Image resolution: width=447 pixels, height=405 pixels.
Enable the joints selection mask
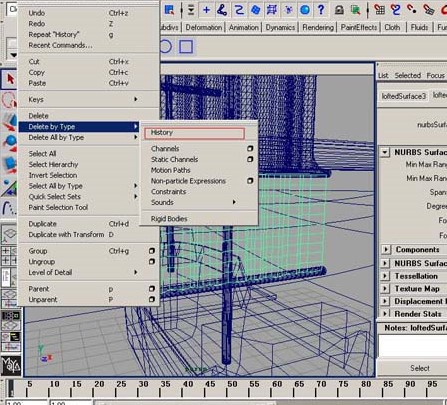(x=222, y=10)
